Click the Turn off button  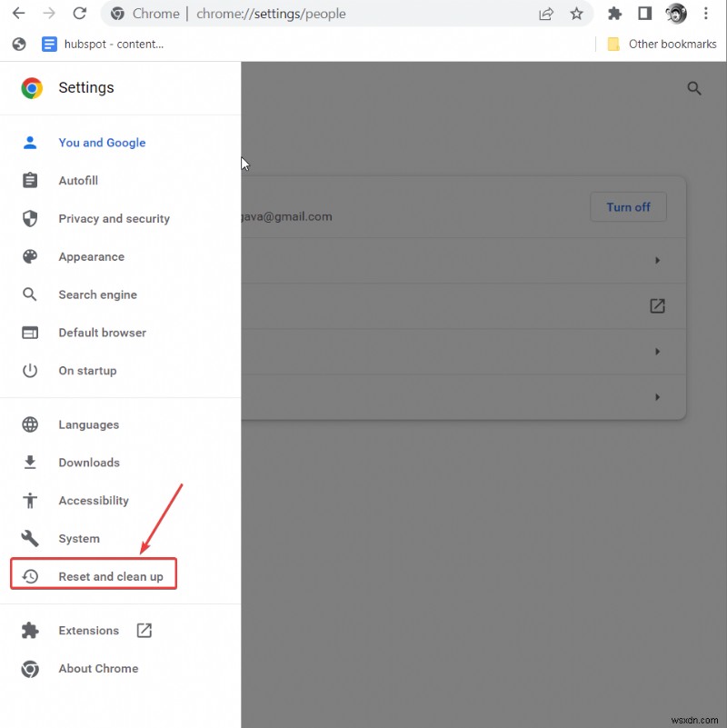click(628, 206)
